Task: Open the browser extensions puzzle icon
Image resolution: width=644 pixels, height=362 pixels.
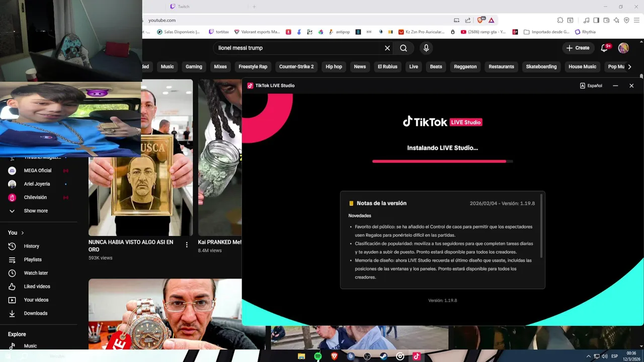Action: click(x=560, y=20)
